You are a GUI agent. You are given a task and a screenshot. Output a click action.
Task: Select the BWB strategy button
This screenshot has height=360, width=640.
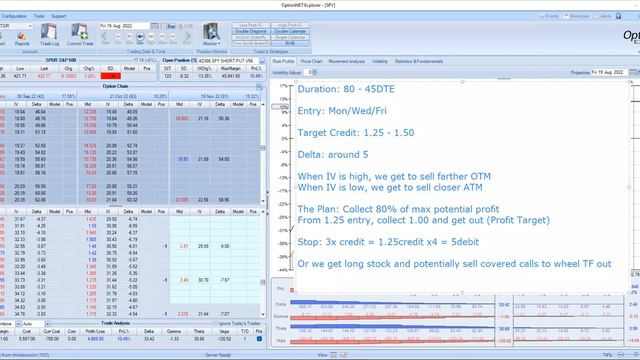tap(290, 43)
